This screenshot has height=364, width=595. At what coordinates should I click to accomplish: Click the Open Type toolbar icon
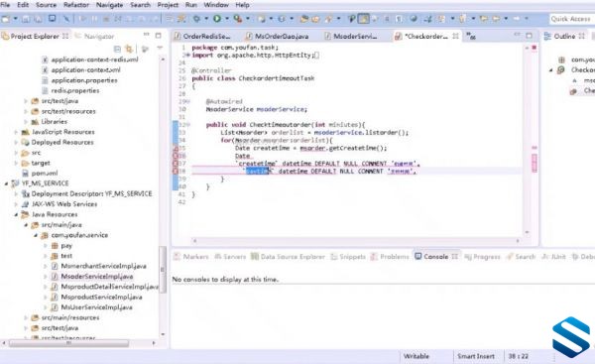coord(304,19)
